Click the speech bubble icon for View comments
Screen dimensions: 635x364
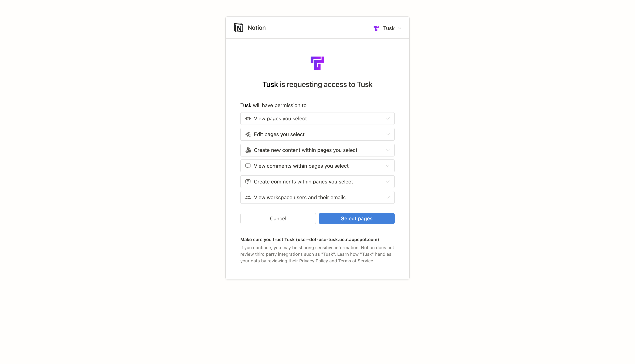click(x=248, y=166)
